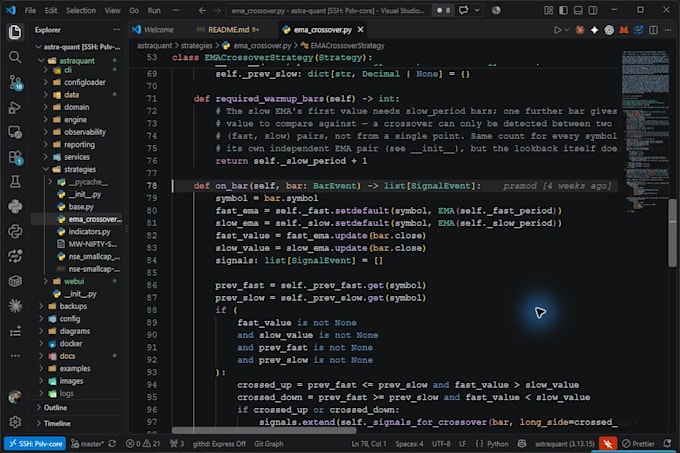680x453 pixels.
Task: Toggle the Secondary Side Bar
Action: pyautogui.click(x=593, y=10)
